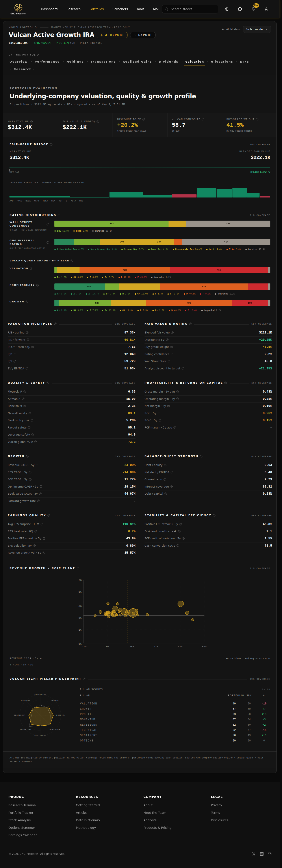Open Valuation Multiples info icon

[x=55, y=324]
